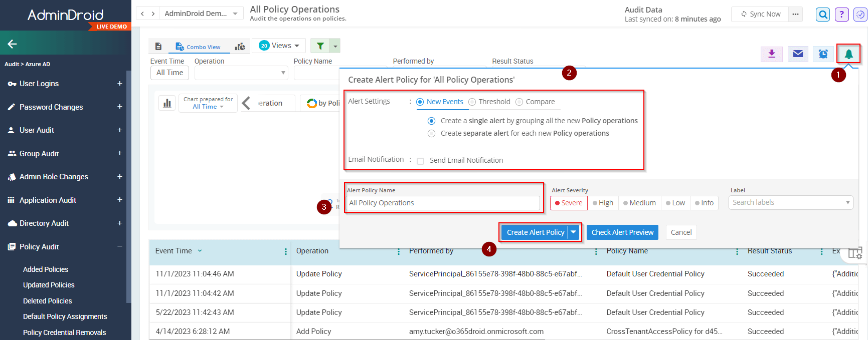Viewport: 868px width, 340px height.
Task: Click the Check Alert Preview button
Action: (x=622, y=232)
